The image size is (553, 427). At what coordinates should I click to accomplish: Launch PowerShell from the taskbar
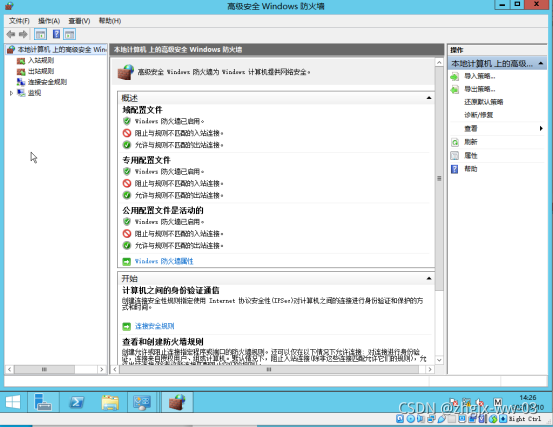77,402
